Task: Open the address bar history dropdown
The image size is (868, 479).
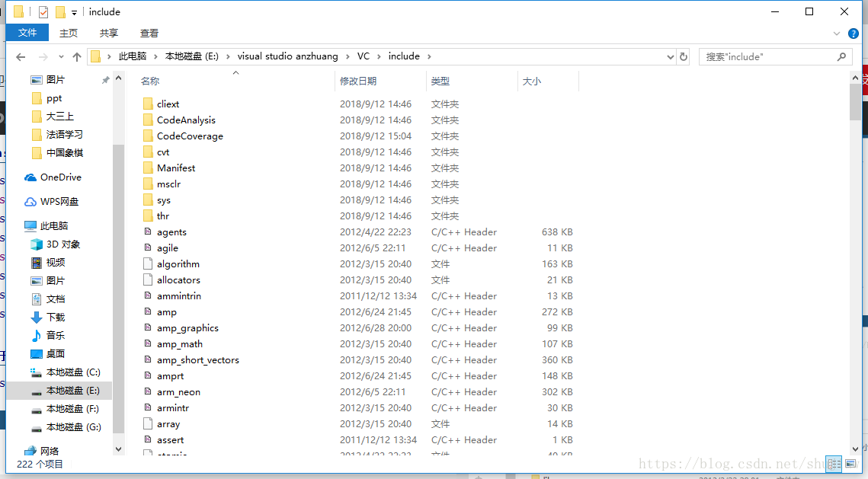Action: pyautogui.click(x=671, y=57)
